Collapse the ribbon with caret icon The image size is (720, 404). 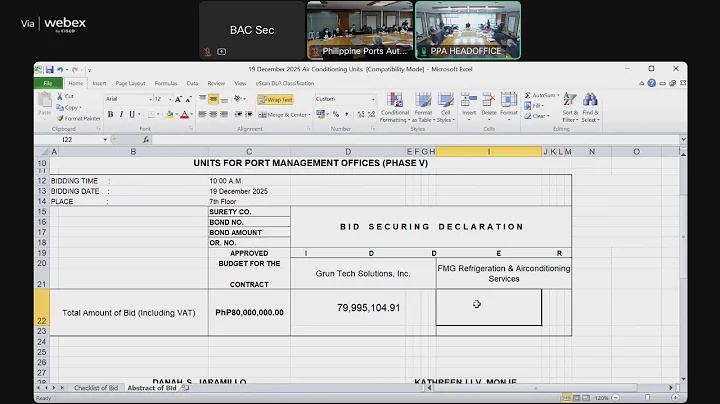click(x=641, y=84)
